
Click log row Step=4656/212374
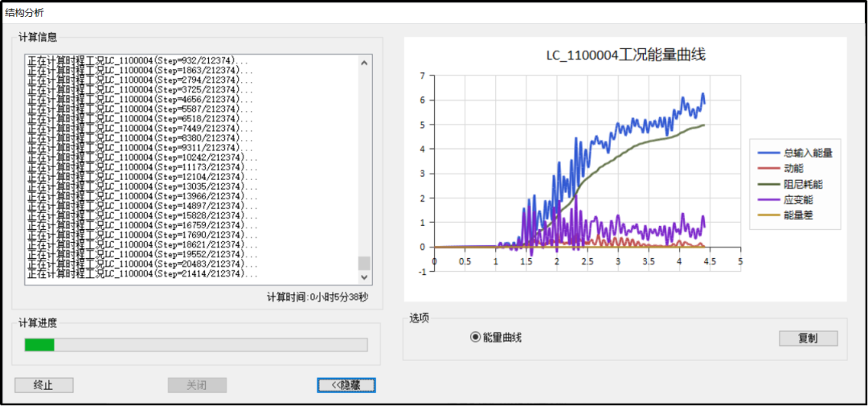pyautogui.click(x=141, y=99)
